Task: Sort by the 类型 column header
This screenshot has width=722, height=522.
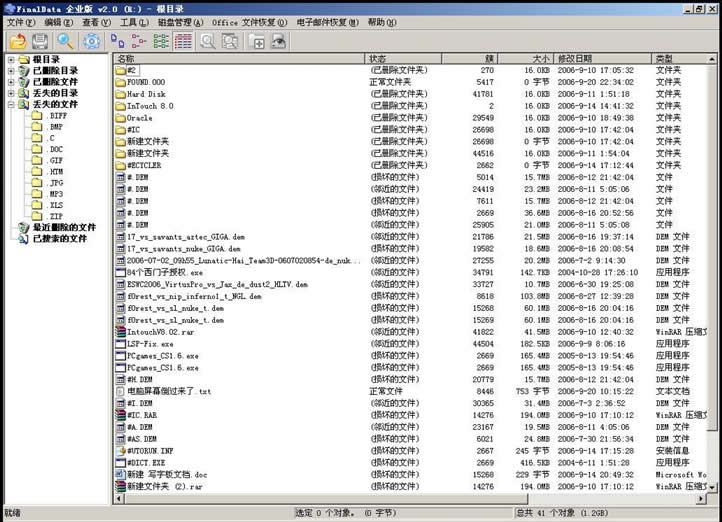Action: click(x=680, y=58)
